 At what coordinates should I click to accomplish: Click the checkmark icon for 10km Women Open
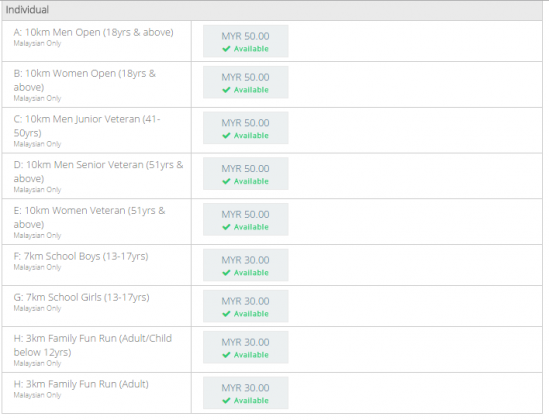226,90
